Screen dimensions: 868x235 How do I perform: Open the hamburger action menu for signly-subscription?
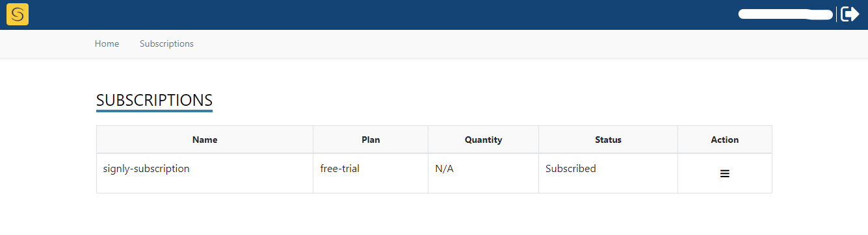[x=724, y=174]
